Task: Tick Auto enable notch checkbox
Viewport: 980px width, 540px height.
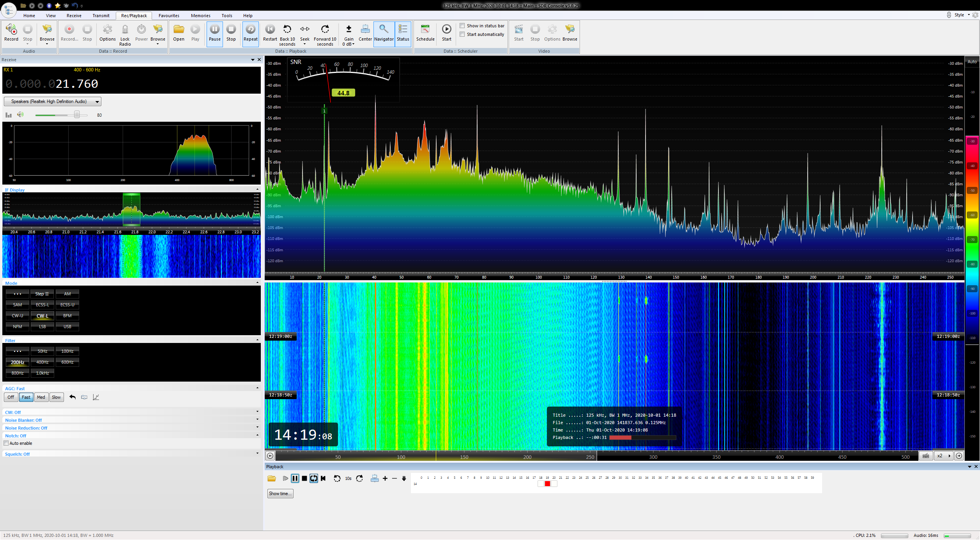Action: pos(6,443)
